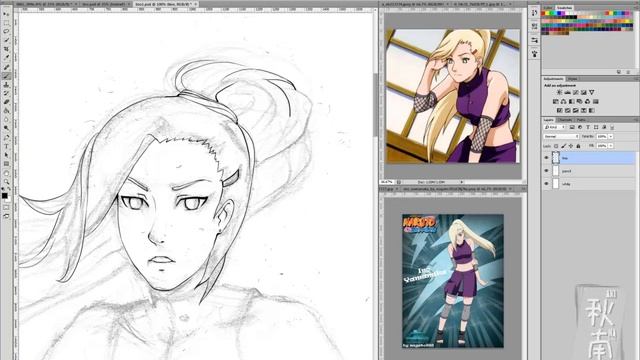Select the Eyedropper tool
640x360 pixels.
(x=6, y=58)
